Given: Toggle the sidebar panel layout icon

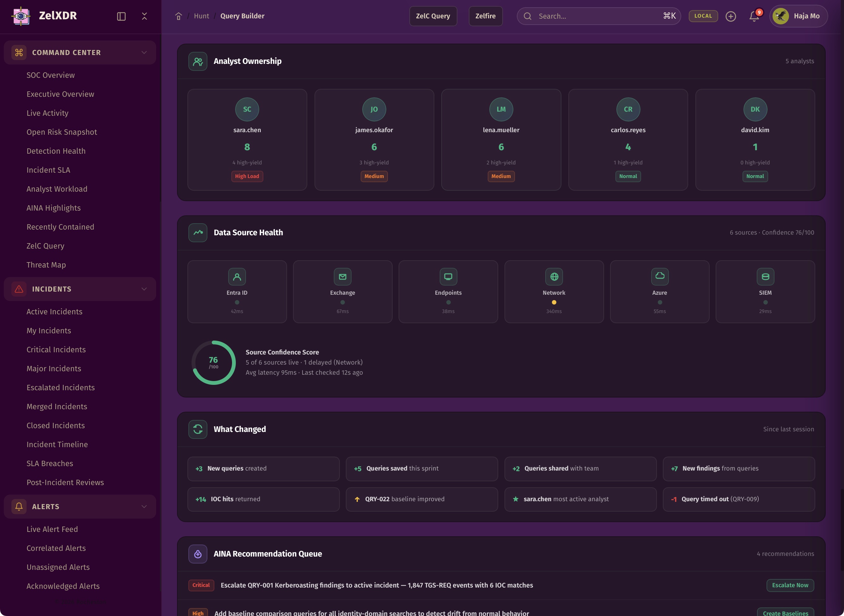Looking at the screenshot, I should [x=121, y=16].
